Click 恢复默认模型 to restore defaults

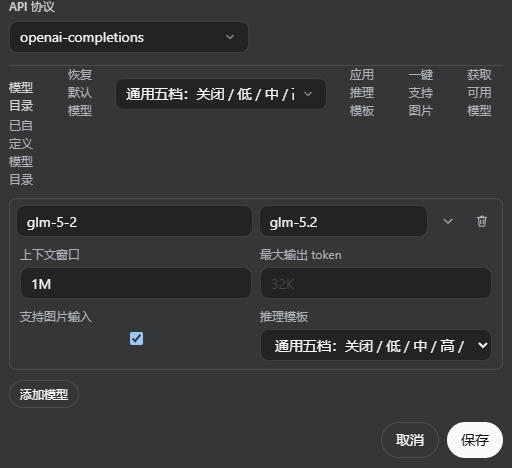click(80, 93)
